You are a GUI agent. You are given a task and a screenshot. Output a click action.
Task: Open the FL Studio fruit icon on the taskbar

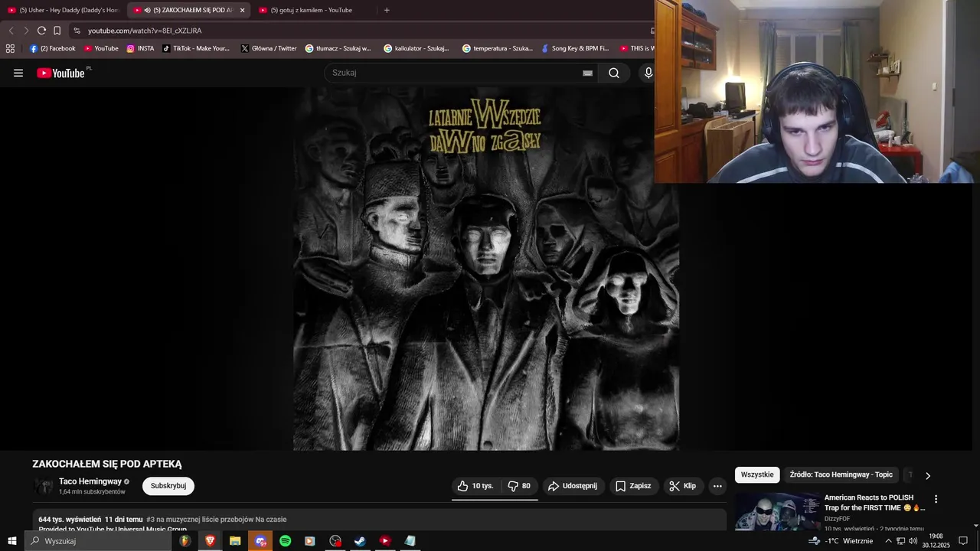(x=185, y=541)
